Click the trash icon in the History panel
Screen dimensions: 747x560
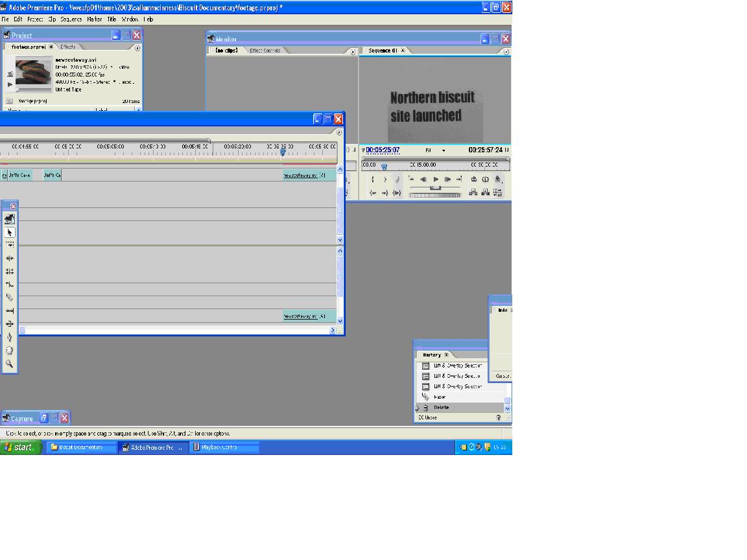[x=498, y=417]
